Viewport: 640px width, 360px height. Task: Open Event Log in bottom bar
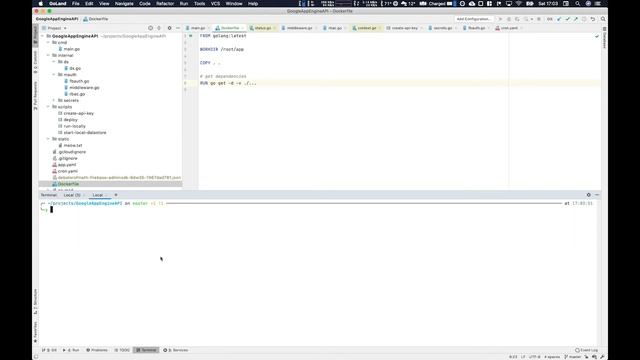coord(587,350)
